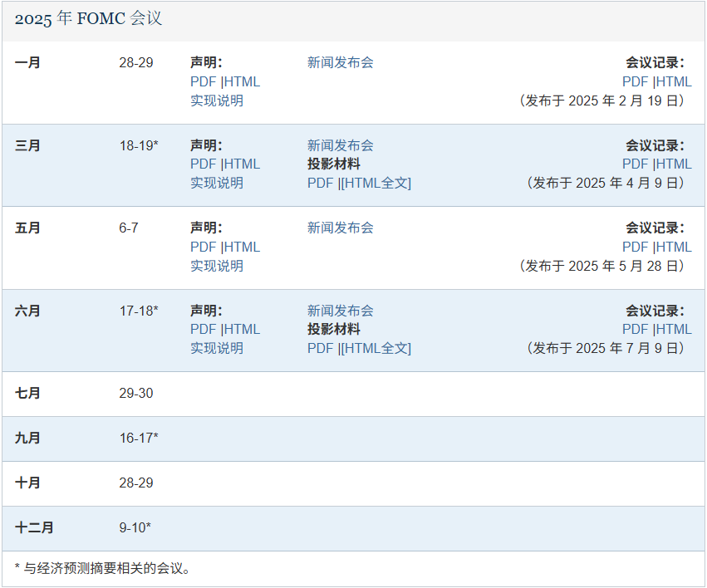Click the 声明 label in the 五月 row
707x588 pixels.
(x=206, y=228)
